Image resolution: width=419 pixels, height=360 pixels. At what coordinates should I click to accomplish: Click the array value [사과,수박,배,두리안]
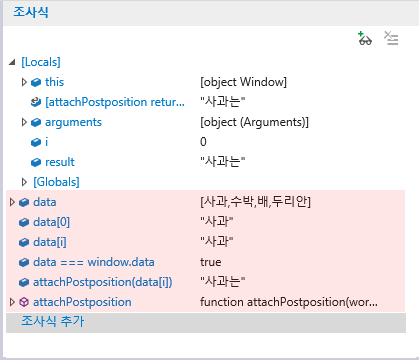255,202
